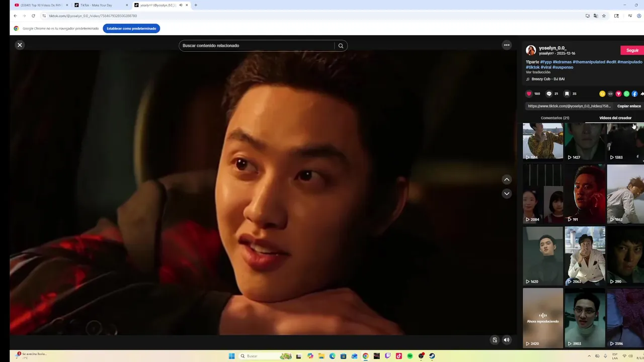
Task: Open the #kdramas hashtag
Action: (x=562, y=62)
